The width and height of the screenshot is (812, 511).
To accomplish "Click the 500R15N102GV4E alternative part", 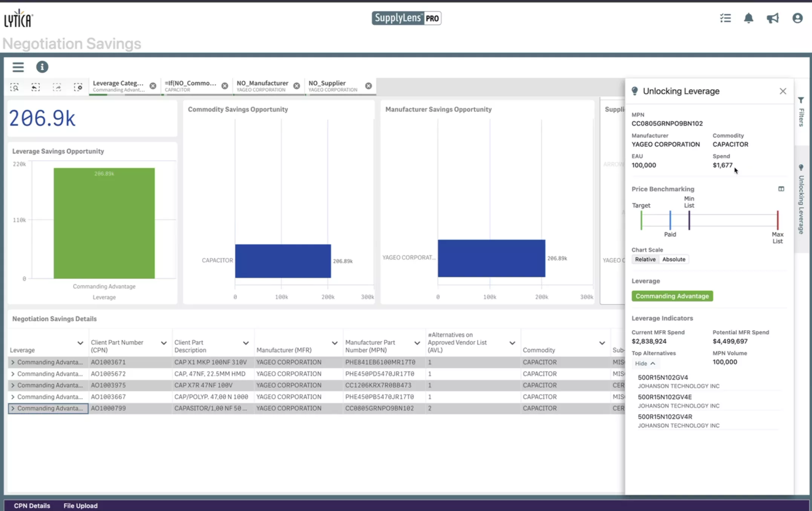I will click(664, 397).
